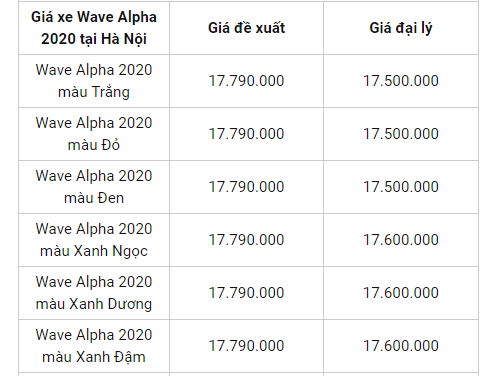Screen dimensions: 498x376
Task: Click the 'Wave Alpha 2020 màu Trắng' cell
Action: click(x=94, y=81)
